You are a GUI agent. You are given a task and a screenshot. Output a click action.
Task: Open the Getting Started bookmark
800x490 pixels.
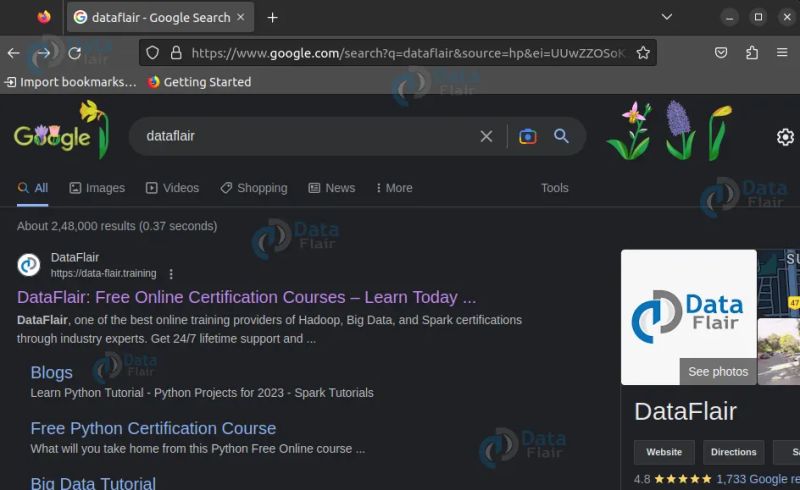click(x=199, y=82)
